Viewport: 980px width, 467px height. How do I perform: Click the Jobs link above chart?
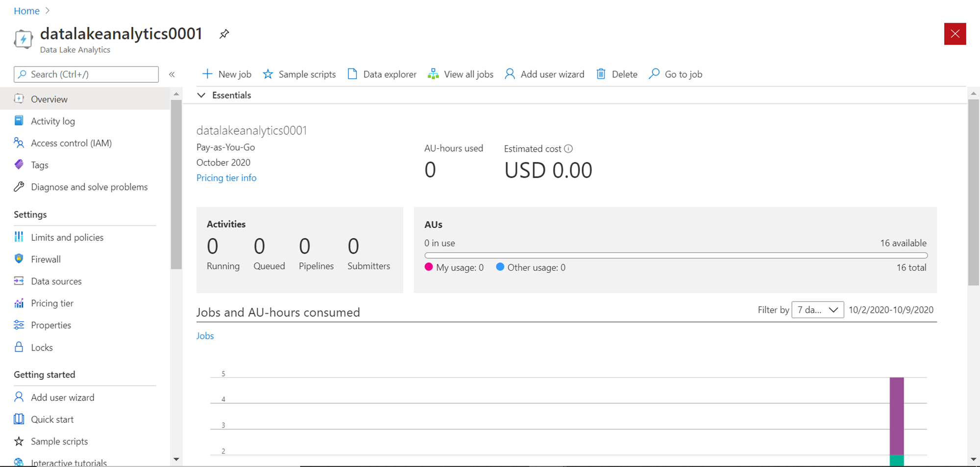[x=205, y=336]
